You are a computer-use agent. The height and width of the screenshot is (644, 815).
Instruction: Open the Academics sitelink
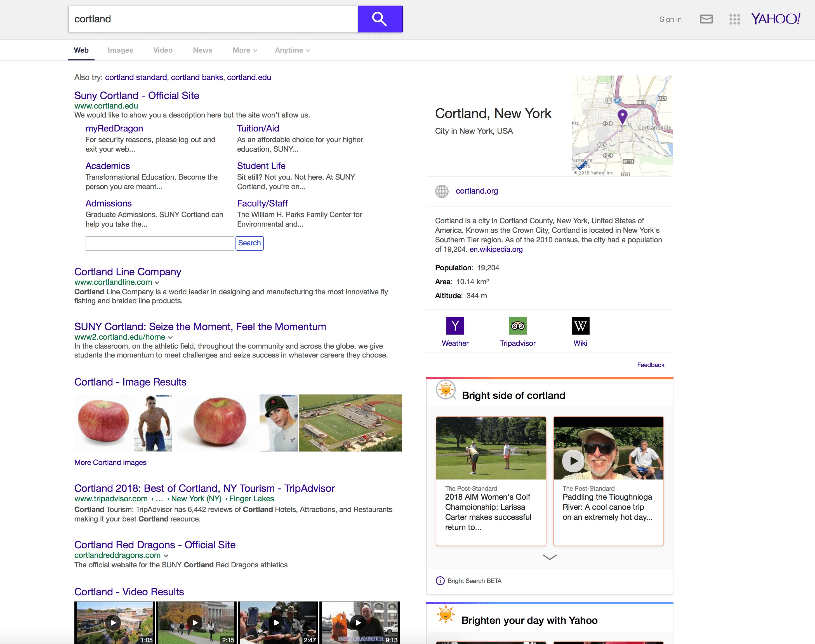coord(107,166)
